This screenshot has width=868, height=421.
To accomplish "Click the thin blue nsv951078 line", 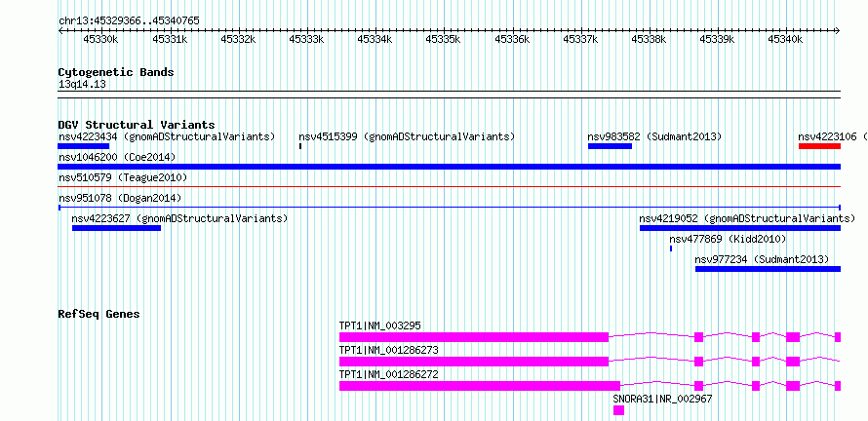I will point(450,207).
